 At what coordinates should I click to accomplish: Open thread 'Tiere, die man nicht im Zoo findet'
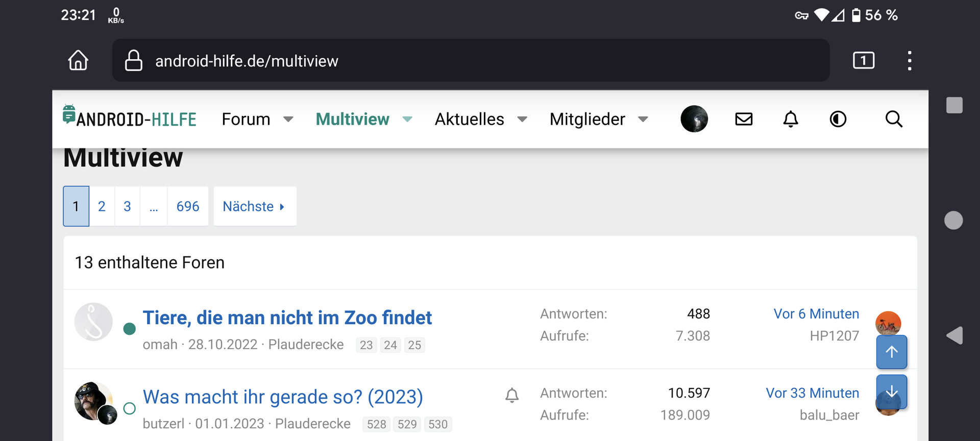pyautogui.click(x=287, y=317)
